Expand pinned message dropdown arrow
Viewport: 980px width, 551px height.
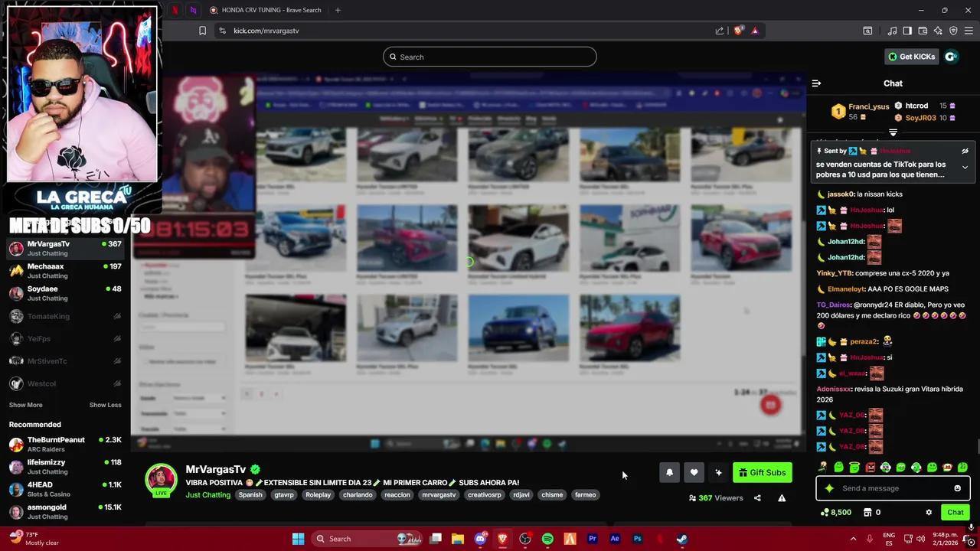click(x=965, y=168)
